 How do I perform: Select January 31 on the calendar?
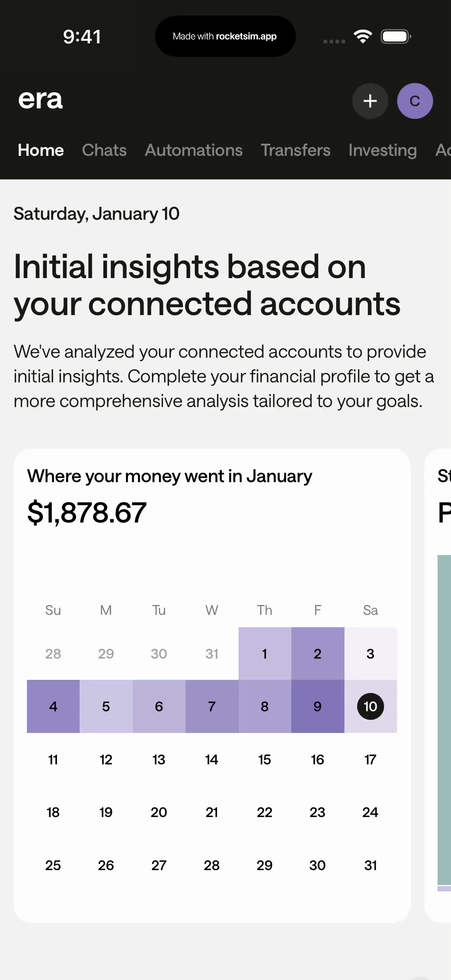click(x=370, y=866)
